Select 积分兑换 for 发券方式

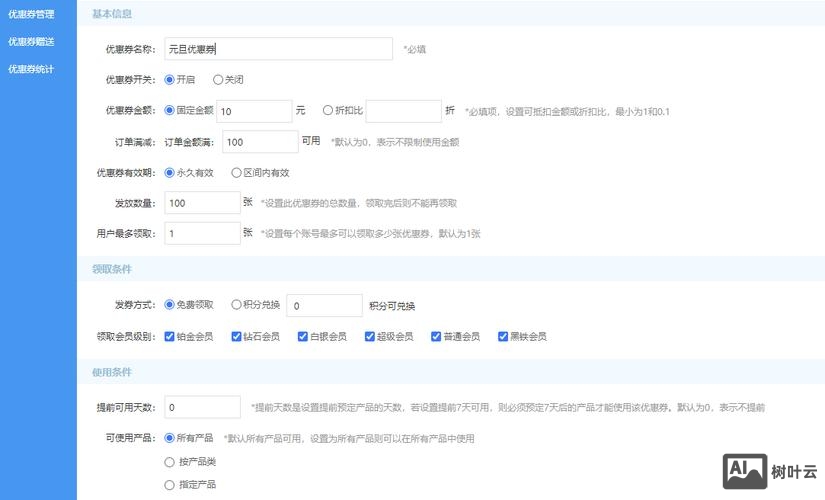click(236, 304)
